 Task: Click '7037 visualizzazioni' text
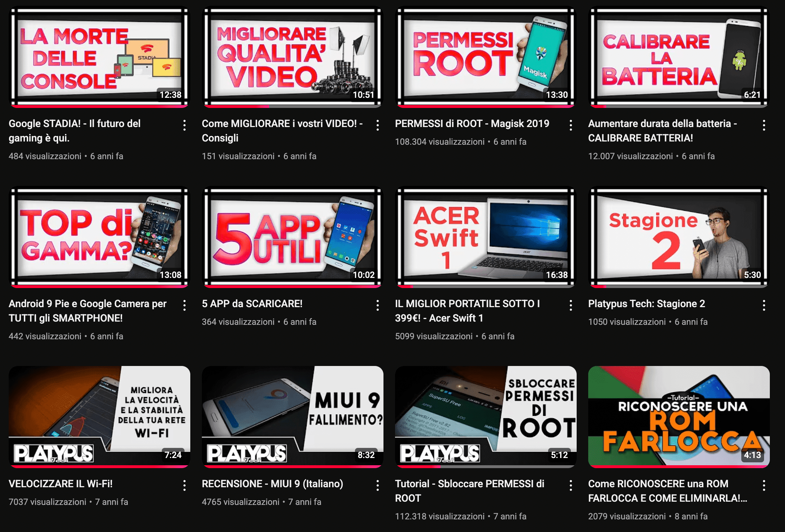click(47, 502)
